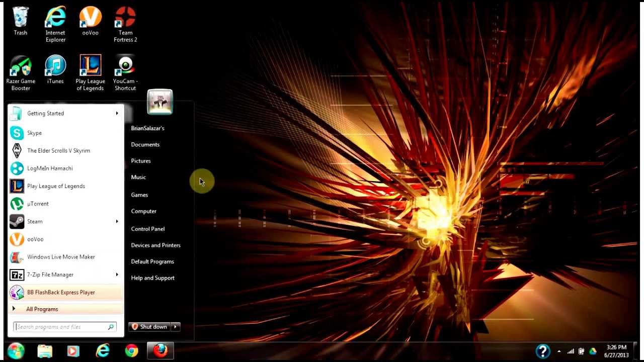
Task: Expand All Programs list
Action: tap(65, 309)
